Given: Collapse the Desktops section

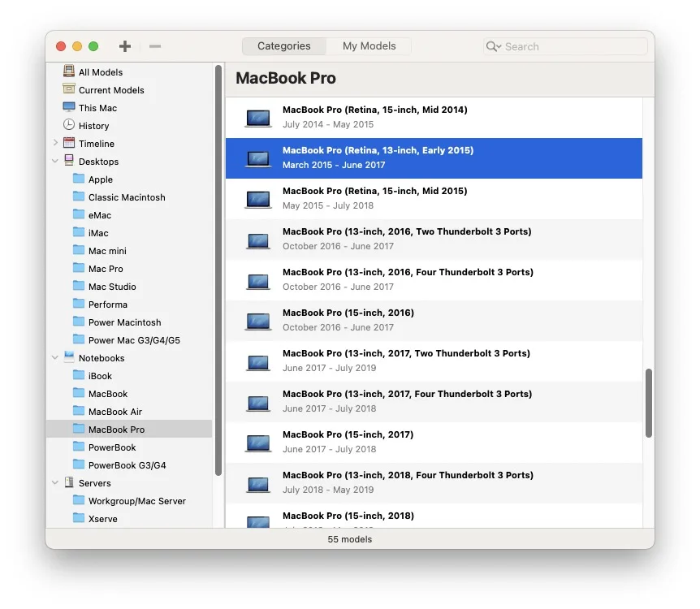Looking at the screenshot, I should [x=54, y=161].
